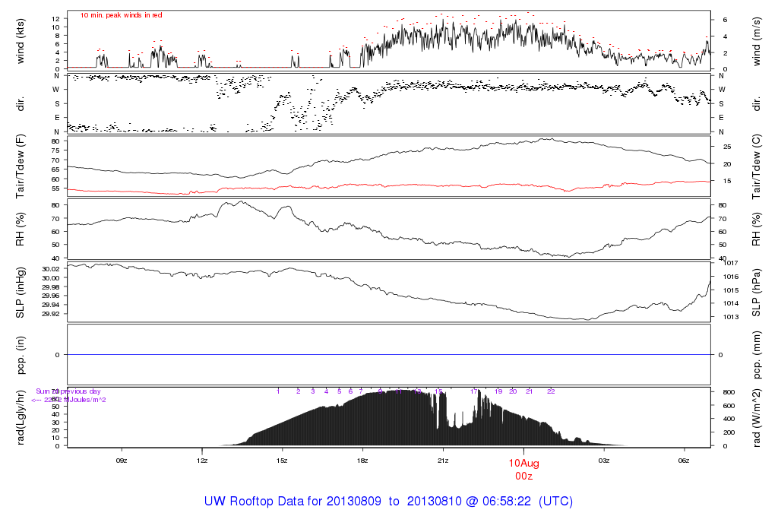Select the 12z tick on the time axis
Viewport: 778px width, 532px height.
(201, 460)
